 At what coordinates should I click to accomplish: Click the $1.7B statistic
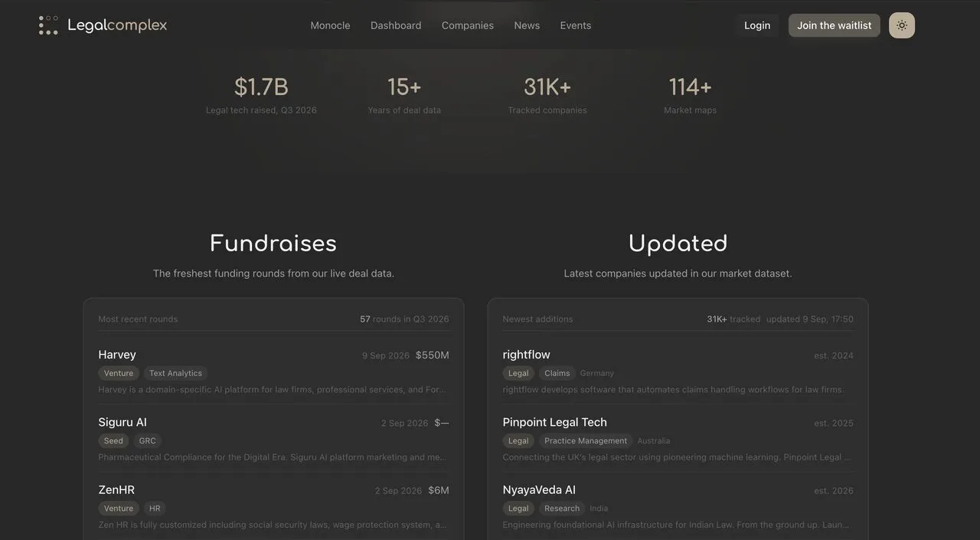coord(261,87)
